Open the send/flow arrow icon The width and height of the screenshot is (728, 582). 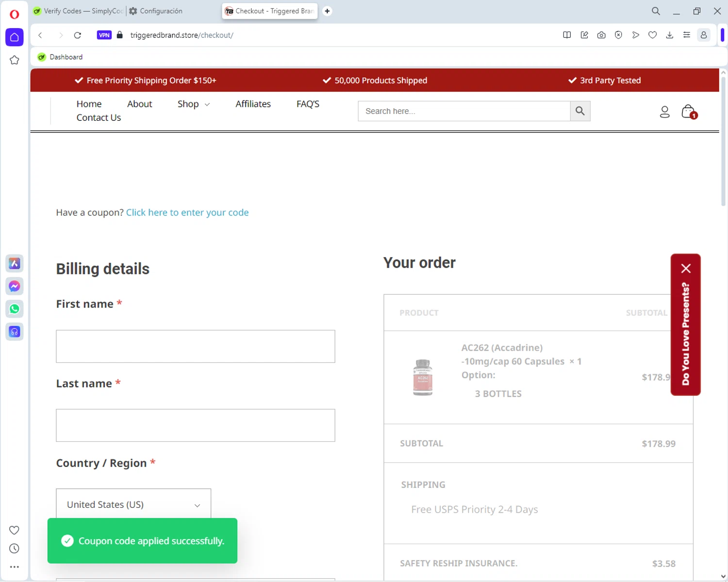(x=635, y=35)
